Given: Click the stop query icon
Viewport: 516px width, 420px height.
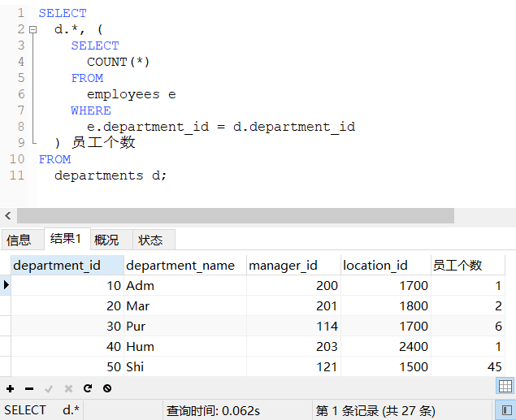Looking at the screenshot, I should click(x=107, y=388).
